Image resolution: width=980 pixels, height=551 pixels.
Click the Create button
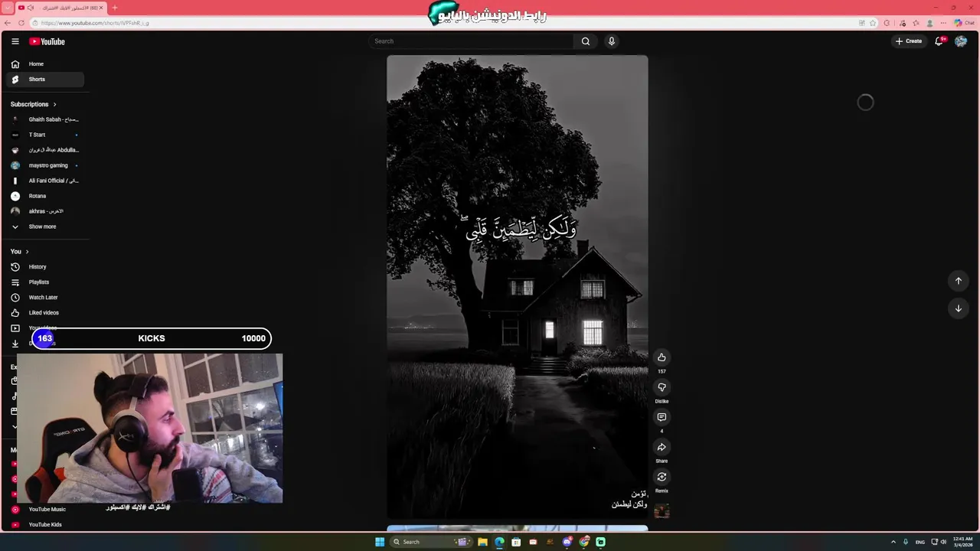click(909, 41)
